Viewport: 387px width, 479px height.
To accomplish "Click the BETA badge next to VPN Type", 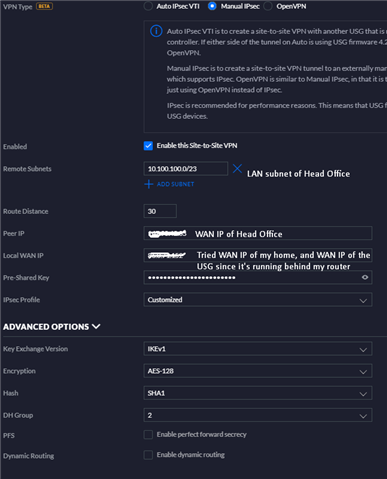I will 44,6.
